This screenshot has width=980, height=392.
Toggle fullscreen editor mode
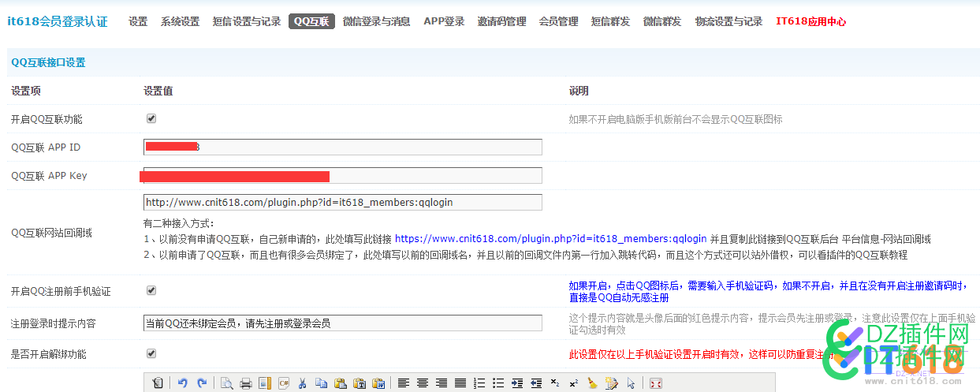(x=656, y=383)
